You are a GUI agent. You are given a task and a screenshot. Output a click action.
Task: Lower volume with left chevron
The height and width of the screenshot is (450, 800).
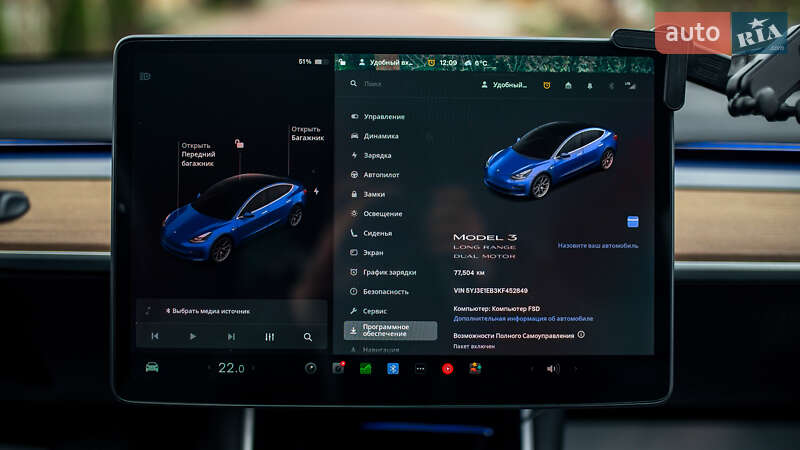[532, 368]
